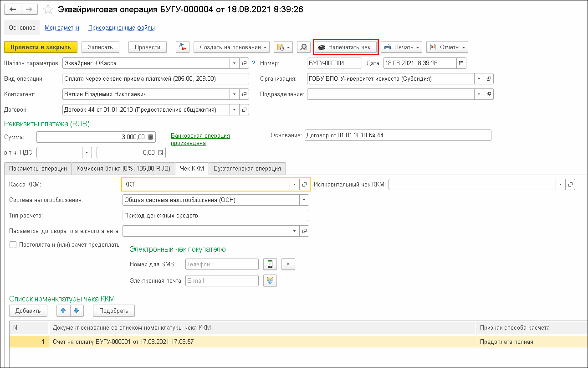The image size is (588, 368).
Task: Click Банковская операция произведена link
Action: pos(200,139)
